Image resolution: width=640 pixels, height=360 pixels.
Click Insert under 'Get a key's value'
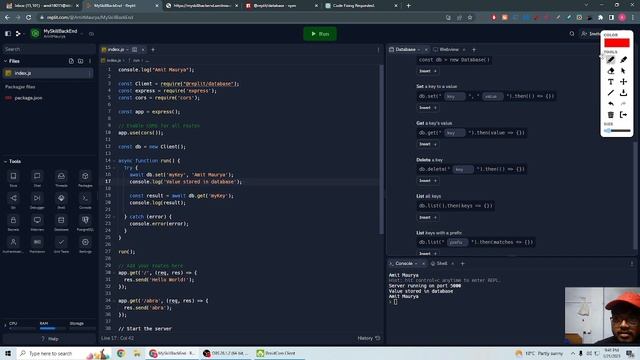[427, 144]
